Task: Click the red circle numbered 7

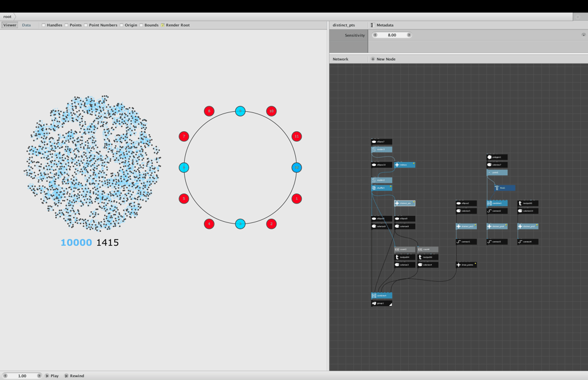Action: pos(183,136)
